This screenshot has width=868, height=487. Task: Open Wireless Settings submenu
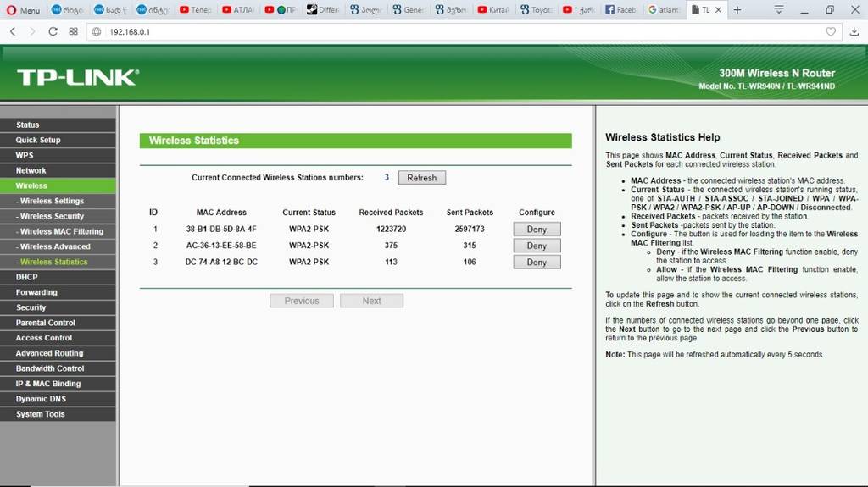[x=58, y=201]
